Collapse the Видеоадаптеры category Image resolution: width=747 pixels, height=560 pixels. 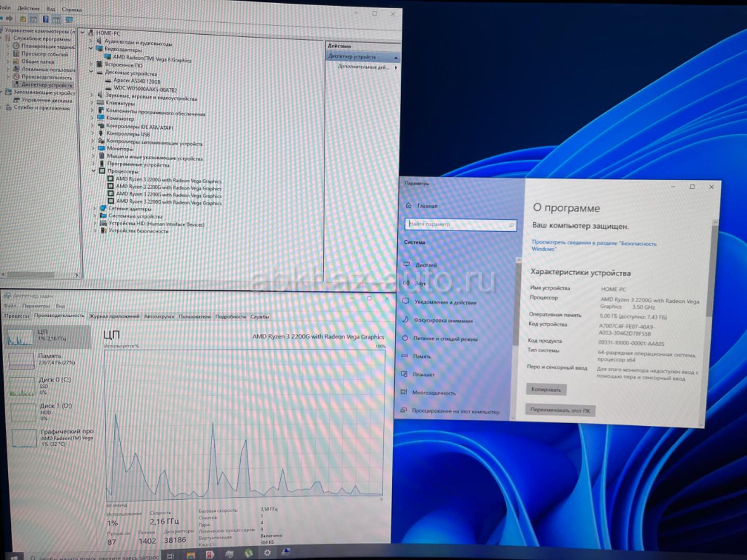coord(91,49)
